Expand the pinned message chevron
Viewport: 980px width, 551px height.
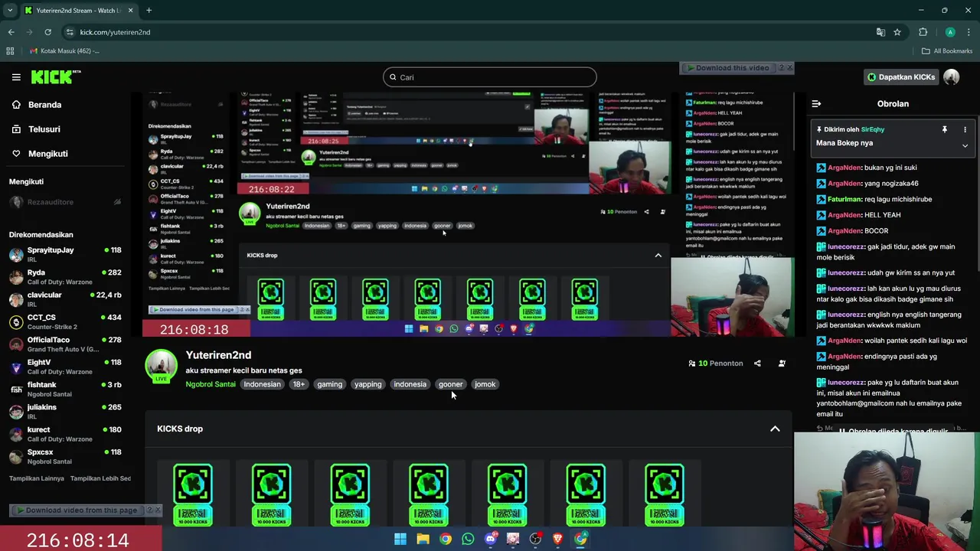pos(965,145)
